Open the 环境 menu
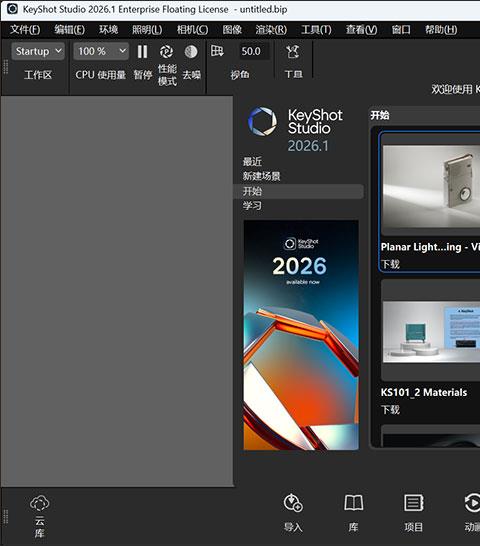The height and width of the screenshot is (546, 480). [x=108, y=30]
